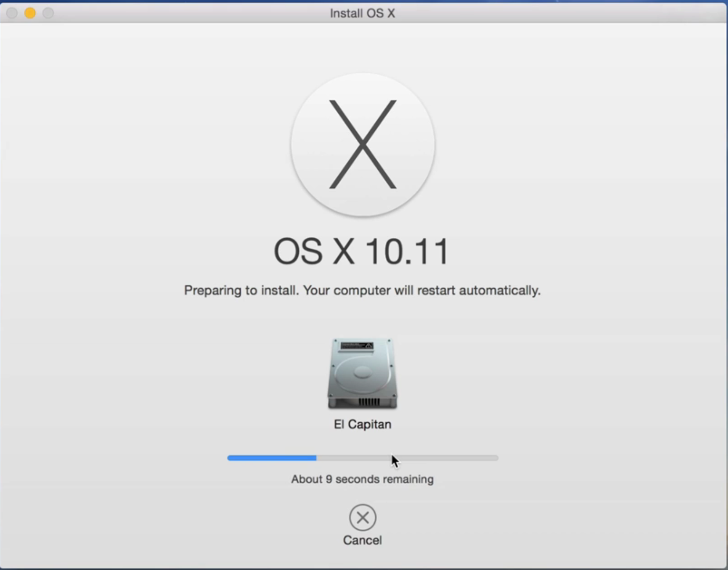Click the installation progress bar
728x570 pixels.
[362, 458]
